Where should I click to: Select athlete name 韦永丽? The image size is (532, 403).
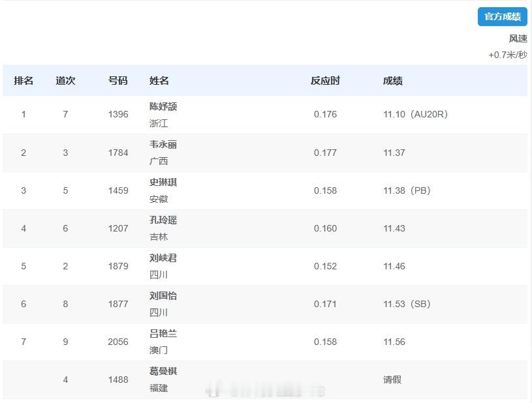tap(163, 144)
